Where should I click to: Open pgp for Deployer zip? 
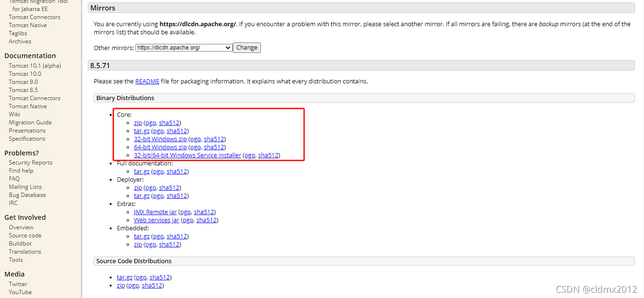151,188
